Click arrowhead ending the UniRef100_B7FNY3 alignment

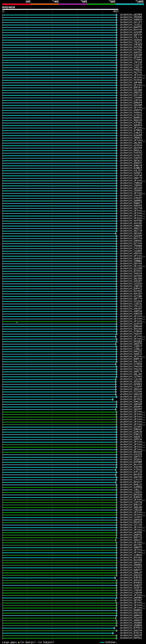tap(115, 628)
